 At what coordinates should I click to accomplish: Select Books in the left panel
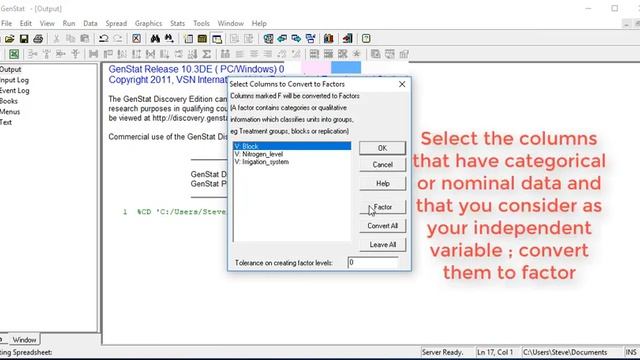[9, 101]
